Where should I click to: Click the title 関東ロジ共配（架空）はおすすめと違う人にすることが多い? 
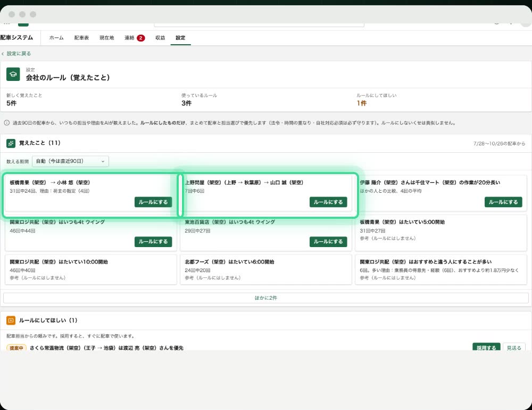(426, 262)
